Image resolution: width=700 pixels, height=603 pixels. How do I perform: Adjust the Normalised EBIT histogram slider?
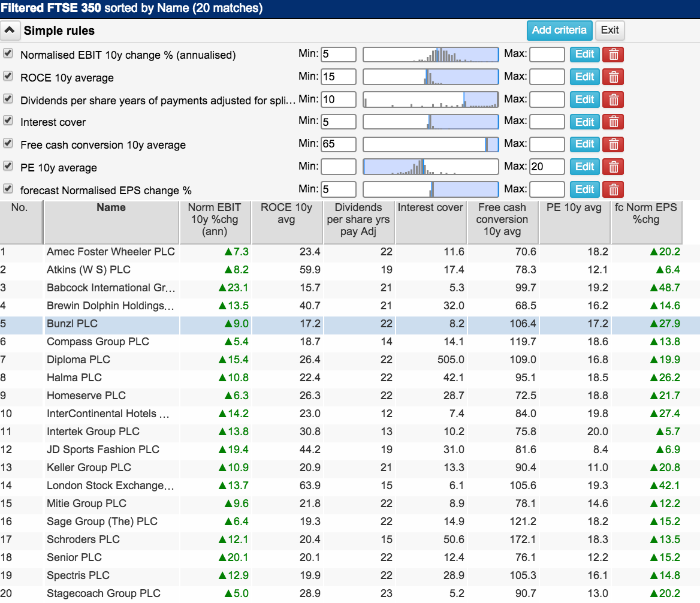pos(431,55)
